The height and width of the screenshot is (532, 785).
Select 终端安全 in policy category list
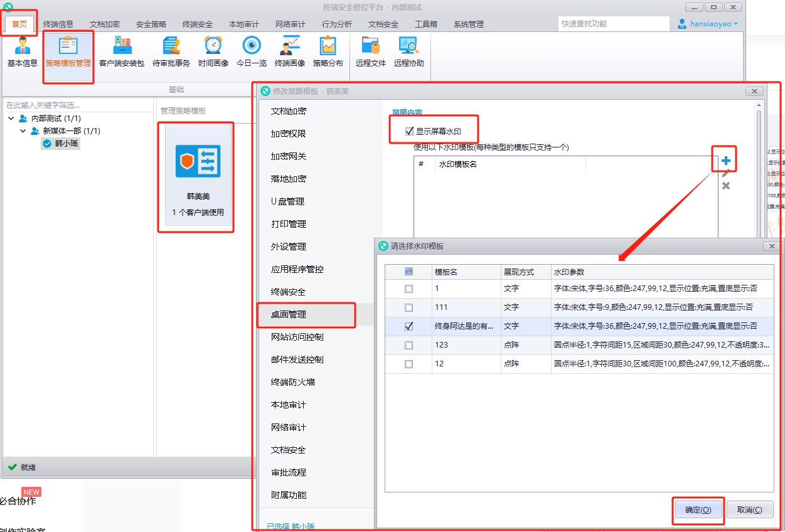289,292
